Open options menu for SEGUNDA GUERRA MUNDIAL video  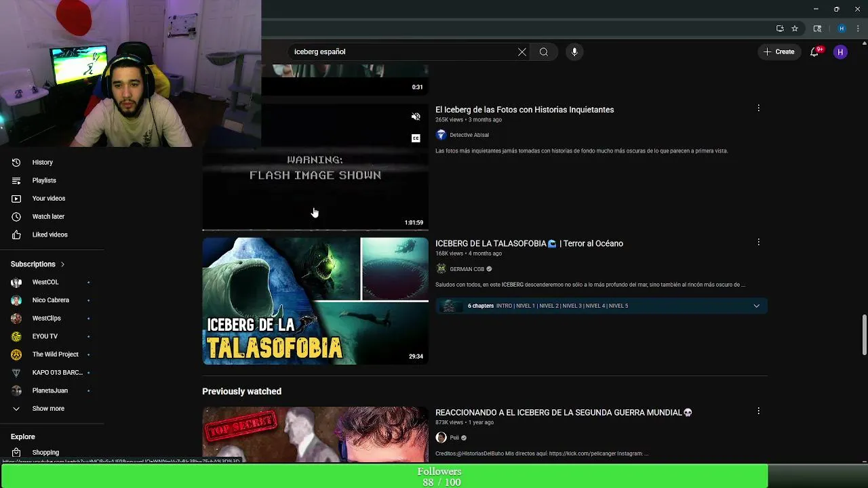[758, 411]
